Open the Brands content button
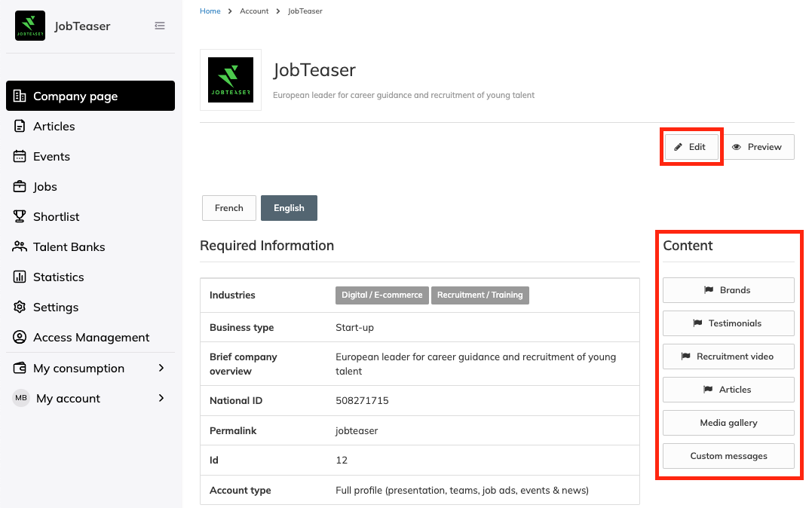812x508 pixels. [x=728, y=290]
